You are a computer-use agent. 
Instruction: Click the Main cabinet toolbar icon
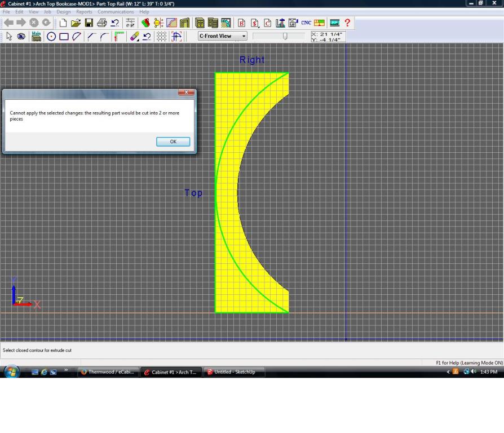pyautogui.click(x=37, y=37)
